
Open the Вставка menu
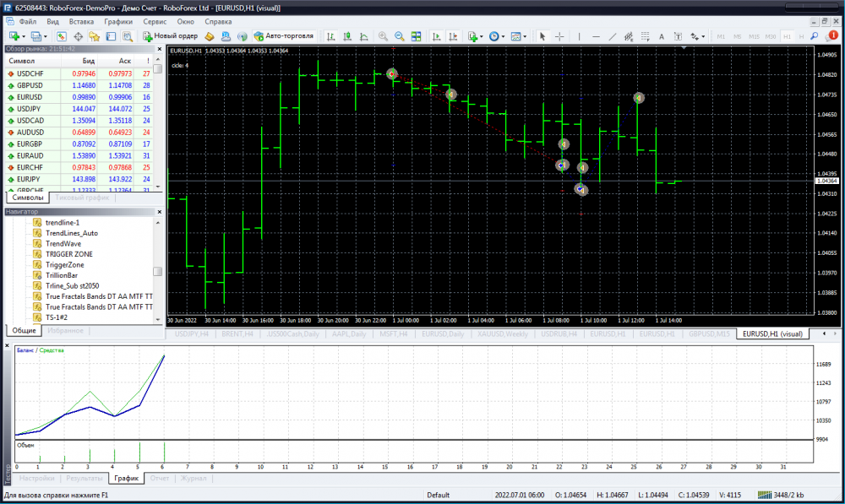pyautogui.click(x=81, y=22)
